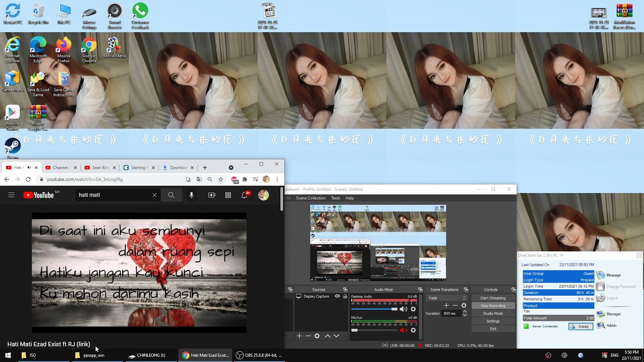The width and height of the screenshot is (644, 362).
Task: Search YouTube by voice microphone
Action: (x=191, y=195)
